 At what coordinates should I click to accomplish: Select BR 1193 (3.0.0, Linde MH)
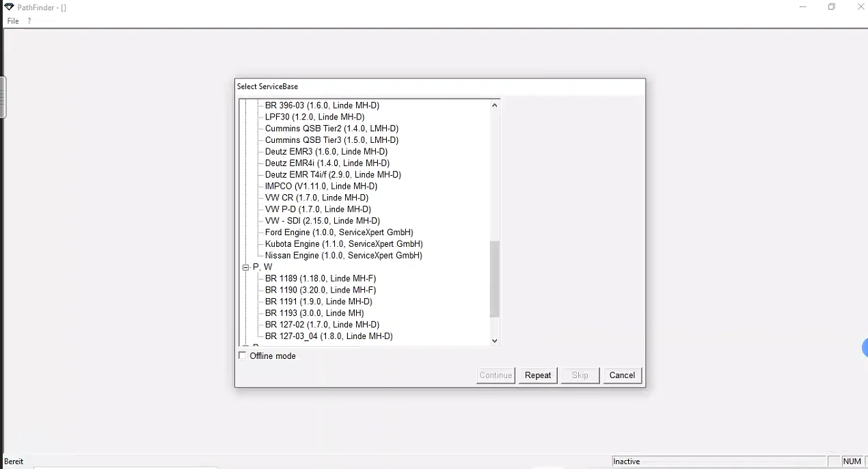click(314, 313)
